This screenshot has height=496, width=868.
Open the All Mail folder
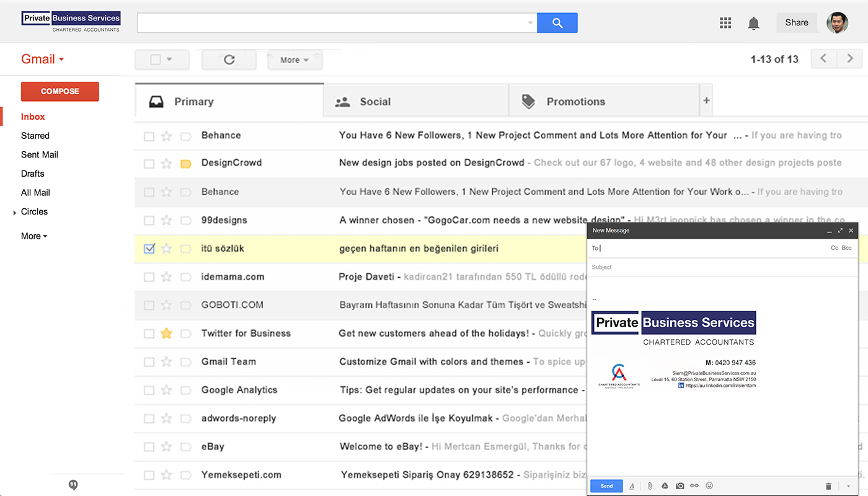(35, 193)
